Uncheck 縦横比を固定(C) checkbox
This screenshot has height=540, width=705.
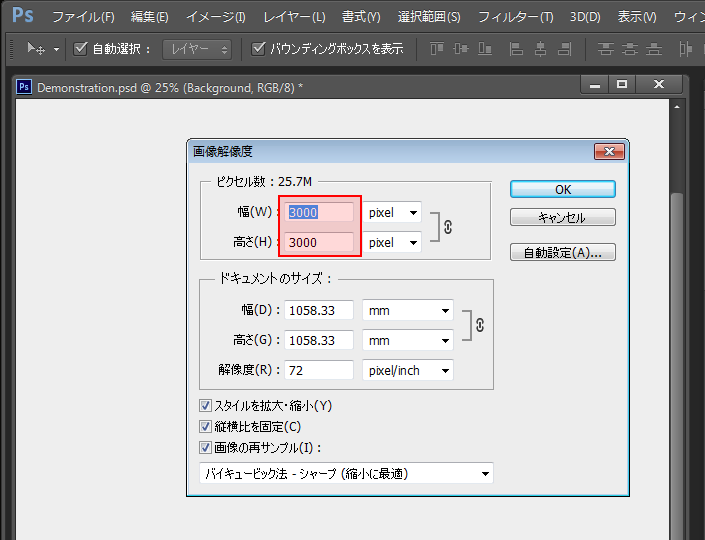[x=205, y=426]
